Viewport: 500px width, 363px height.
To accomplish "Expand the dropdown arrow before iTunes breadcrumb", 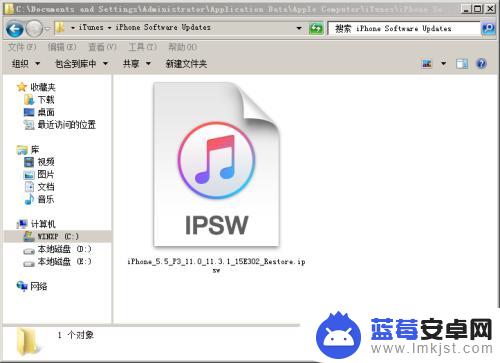I will tap(72, 28).
